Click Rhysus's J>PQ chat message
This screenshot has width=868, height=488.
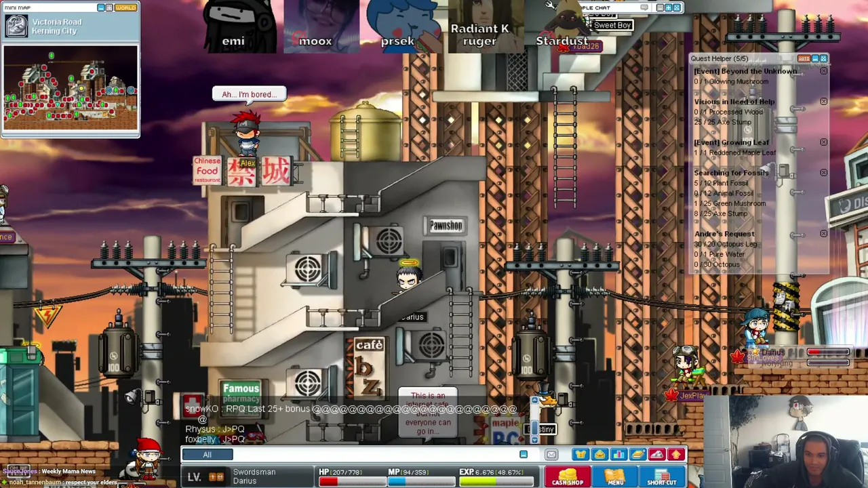click(214, 429)
